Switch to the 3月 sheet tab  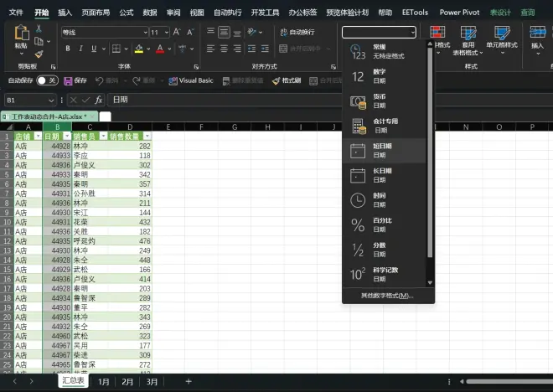click(x=152, y=382)
